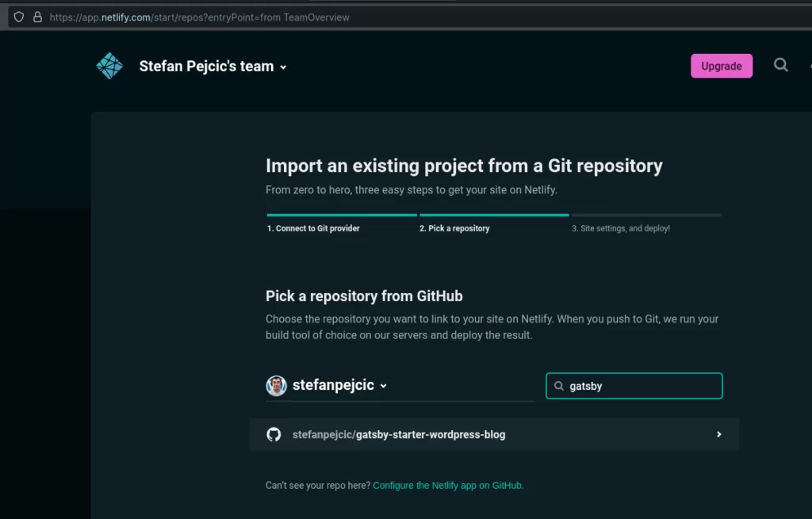Click Can't see your repo here? text
Image resolution: width=812 pixels, height=519 pixels.
click(318, 486)
